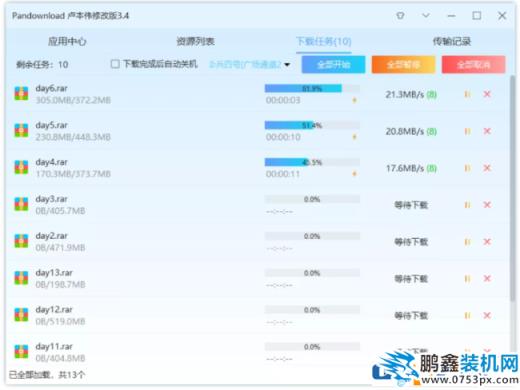Click the 20.8MB/s speed value
Viewport: 520px width, 390px height.
pos(405,132)
